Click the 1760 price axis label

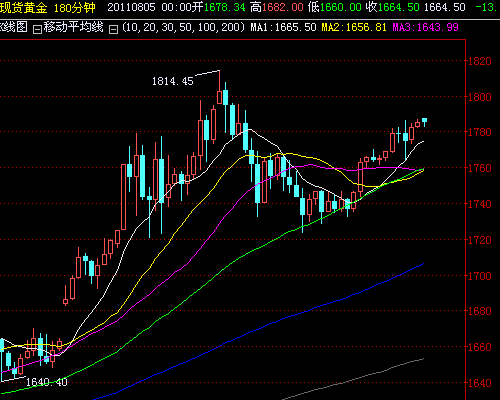click(x=480, y=168)
